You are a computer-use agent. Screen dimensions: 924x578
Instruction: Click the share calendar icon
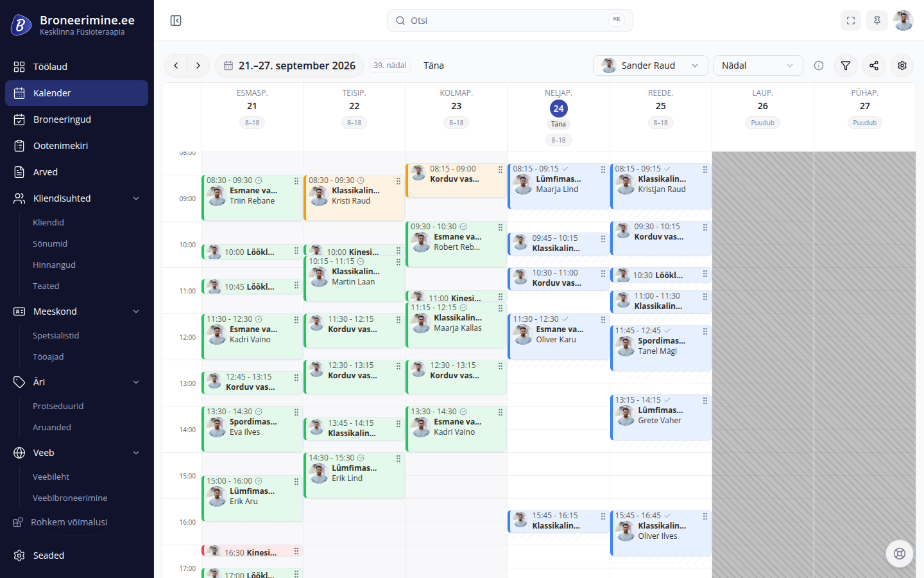pos(874,66)
